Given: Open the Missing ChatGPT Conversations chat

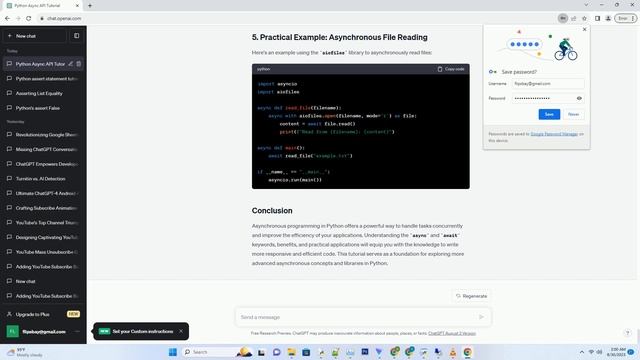Looking at the screenshot, I should 43,149.
